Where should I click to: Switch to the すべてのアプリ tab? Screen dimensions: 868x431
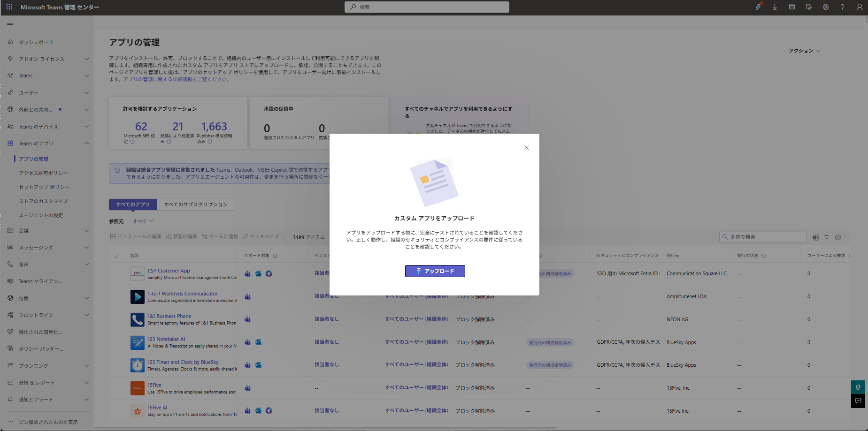[x=133, y=204]
